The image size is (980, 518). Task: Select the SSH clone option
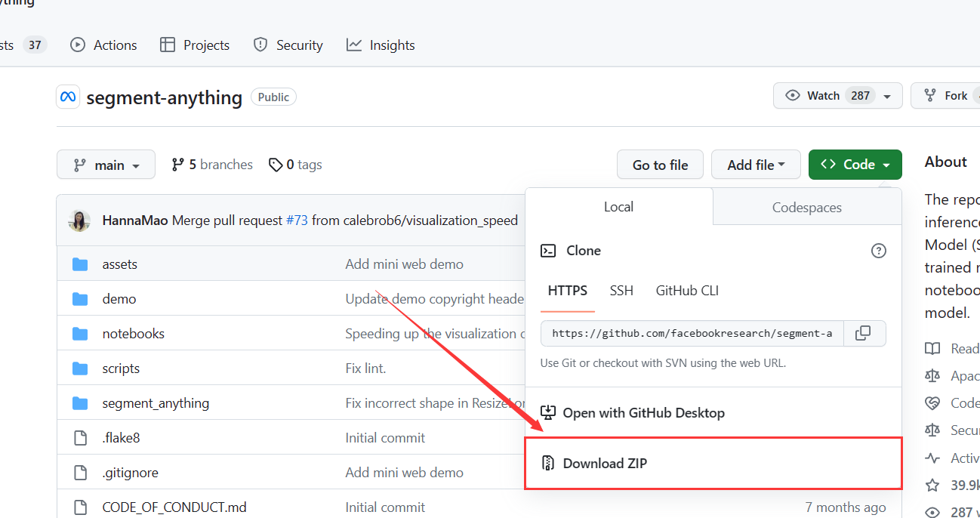621,291
